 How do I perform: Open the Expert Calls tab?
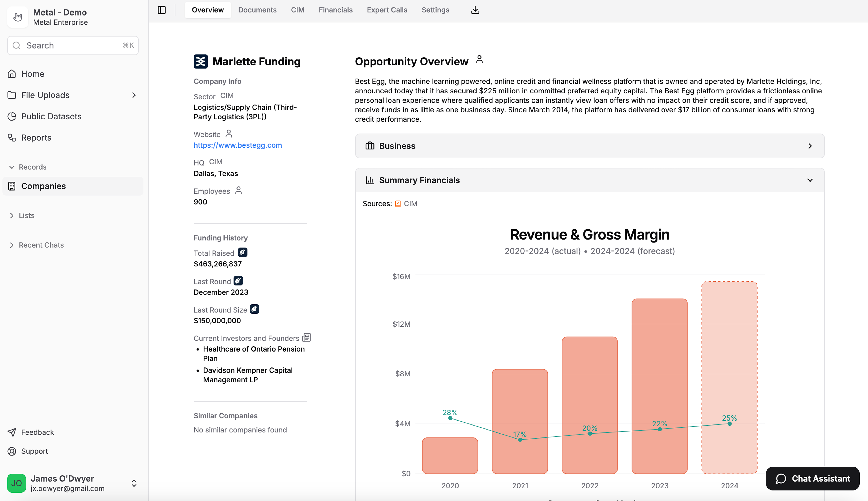(x=387, y=10)
